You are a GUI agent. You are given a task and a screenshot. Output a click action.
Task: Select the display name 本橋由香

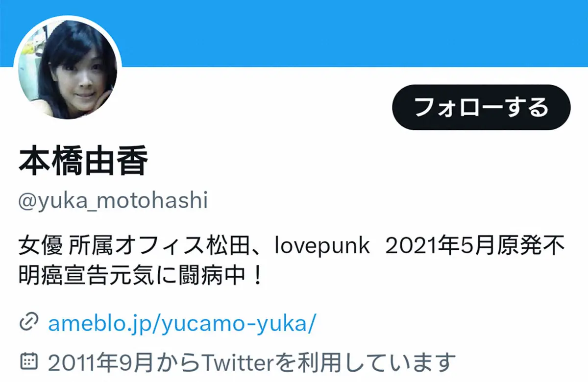pos(83,162)
